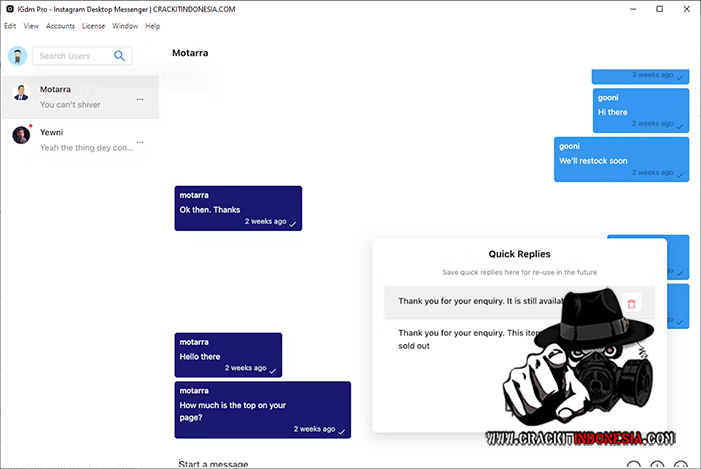Click the 'We'll restock soon' message bubble
The image size is (701, 469).
pyautogui.click(x=621, y=159)
